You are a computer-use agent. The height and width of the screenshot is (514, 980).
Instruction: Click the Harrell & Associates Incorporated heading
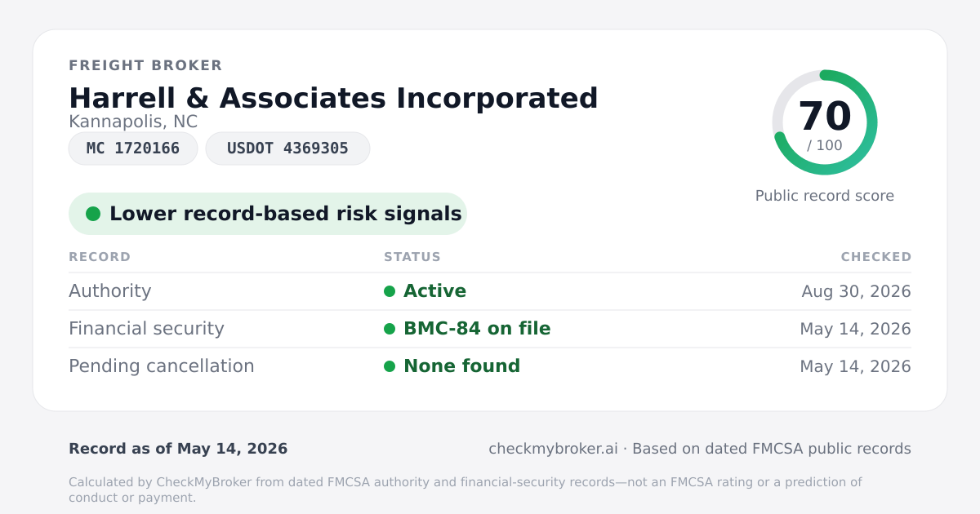pos(333,98)
